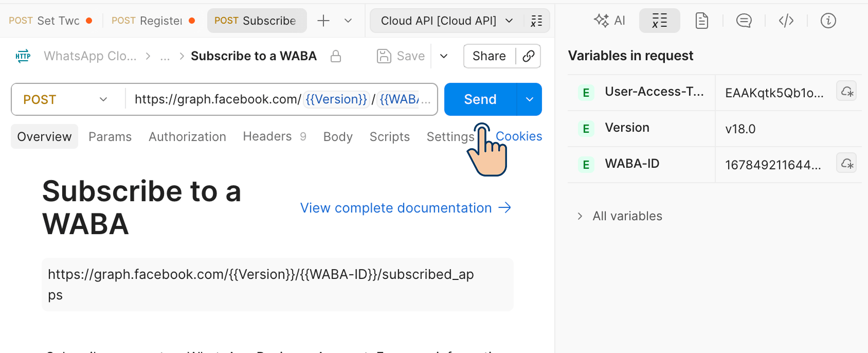The image size is (868, 353).
Task: Click the Save disk icon
Action: [384, 56]
